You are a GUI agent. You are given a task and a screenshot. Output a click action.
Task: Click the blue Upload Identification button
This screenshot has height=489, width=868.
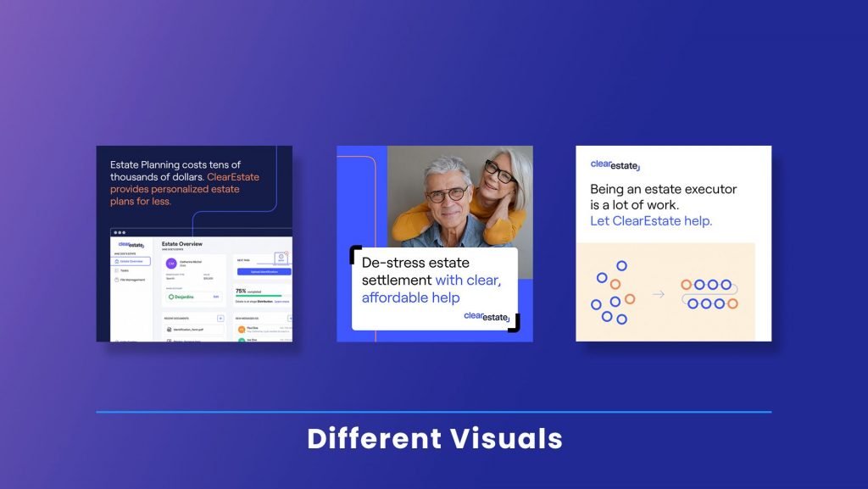click(x=264, y=271)
